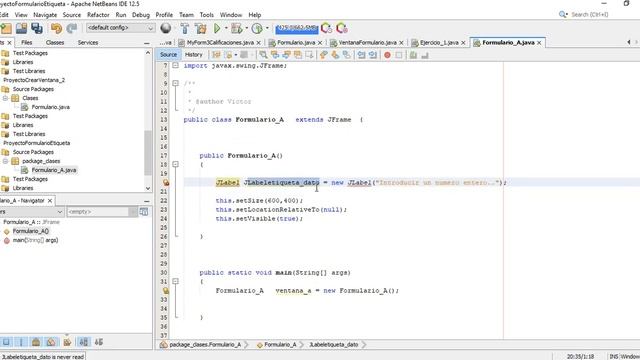This screenshot has height=360, width=640.
Task: Click Projects panel scroll down arrow
Action: tap(148, 188)
